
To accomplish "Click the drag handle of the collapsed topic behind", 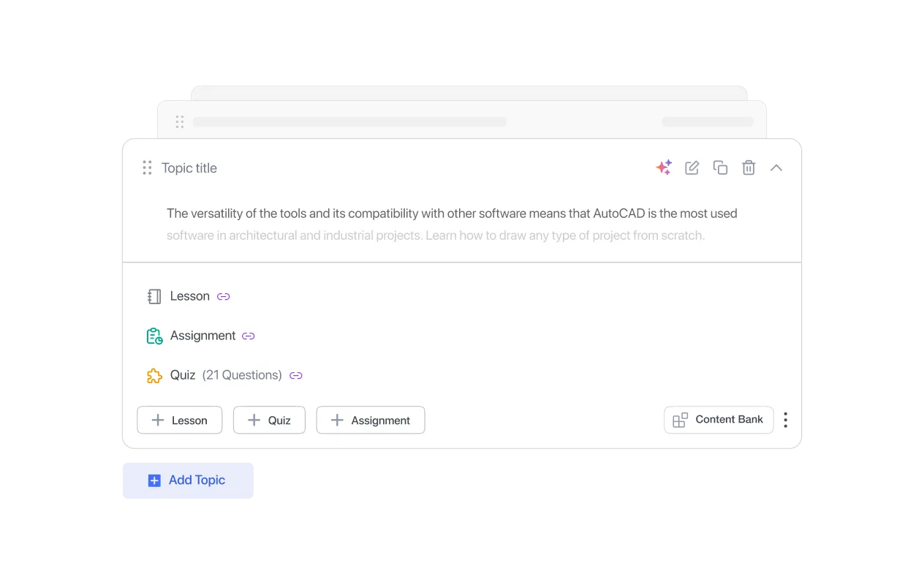I will [180, 122].
